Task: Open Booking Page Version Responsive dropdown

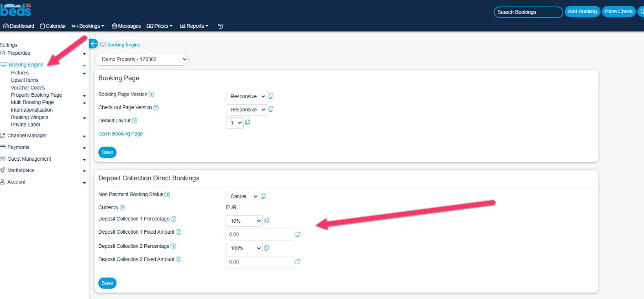Action: [246, 97]
